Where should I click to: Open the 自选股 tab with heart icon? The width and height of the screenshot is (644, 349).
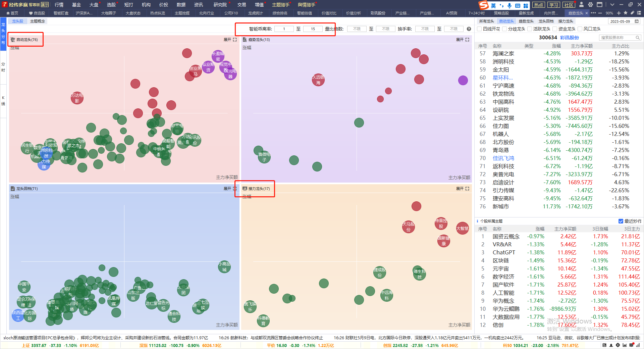click(x=37, y=13)
